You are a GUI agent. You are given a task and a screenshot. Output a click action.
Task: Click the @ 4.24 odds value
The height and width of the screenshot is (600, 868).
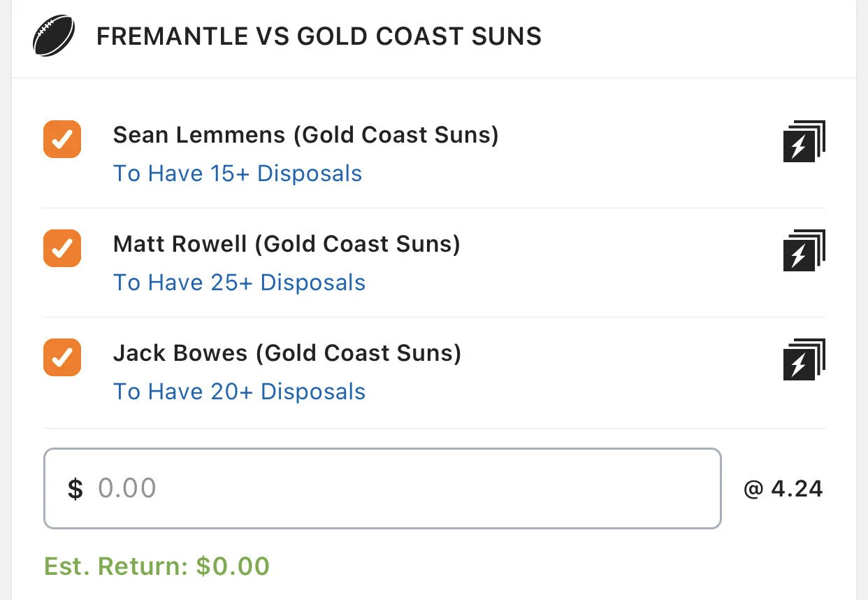pyautogui.click(x=783, y=489)
